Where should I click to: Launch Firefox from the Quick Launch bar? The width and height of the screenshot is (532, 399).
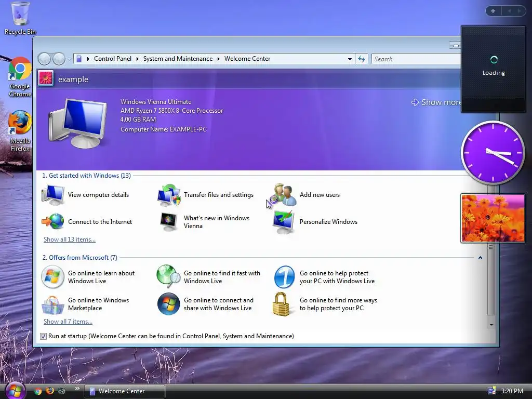click(x=50, y=391)
